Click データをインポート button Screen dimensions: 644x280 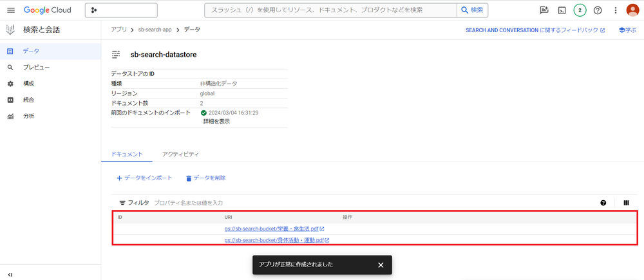click(x=144, y=178)
